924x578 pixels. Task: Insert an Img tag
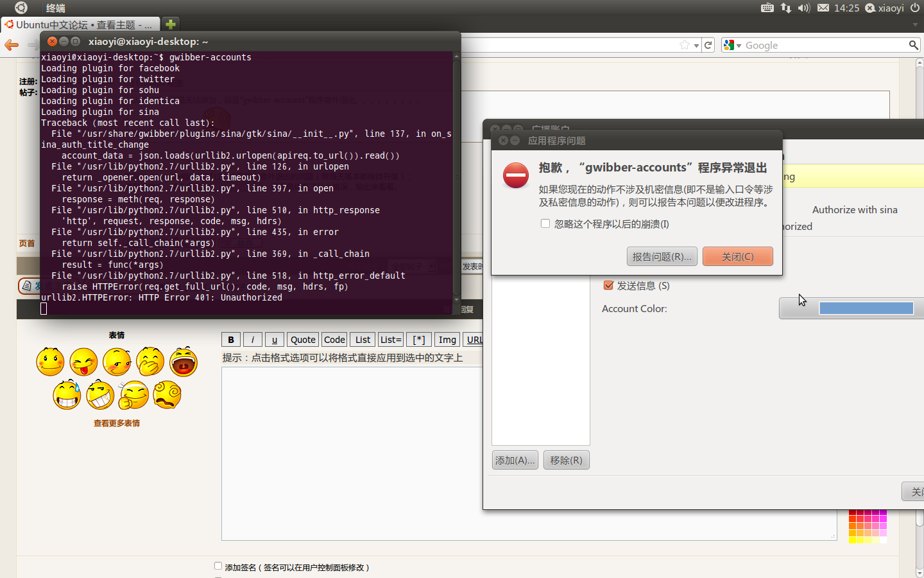pos(447,340)
